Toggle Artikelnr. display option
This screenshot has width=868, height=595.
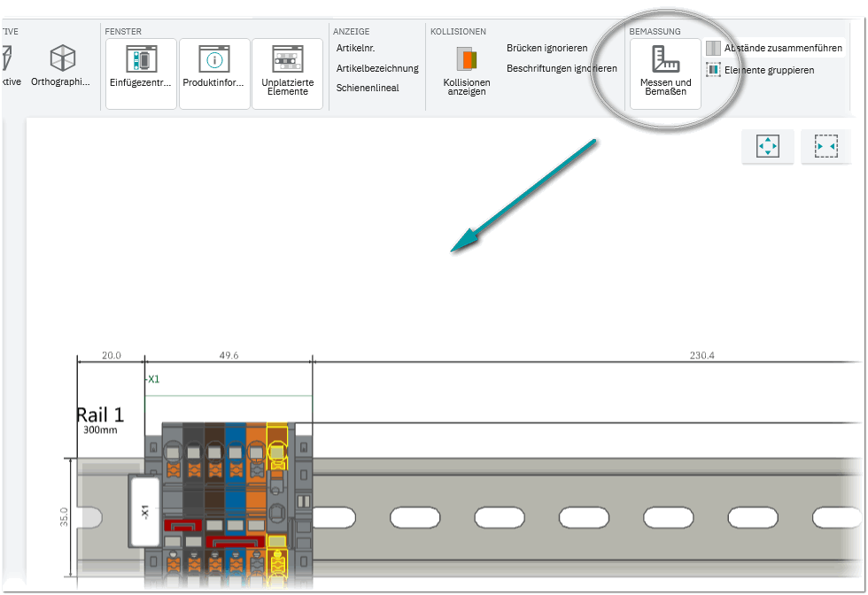click(355, 48)
